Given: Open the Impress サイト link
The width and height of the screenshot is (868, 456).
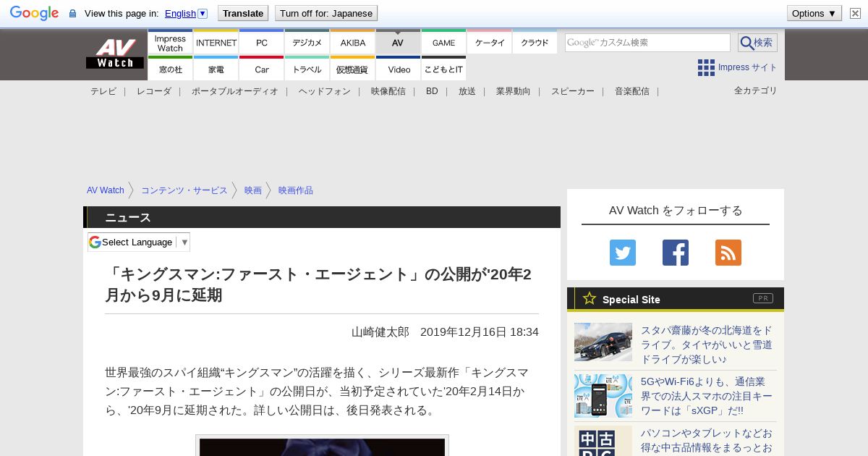Looking at the screenshot, I should point(747,67).
